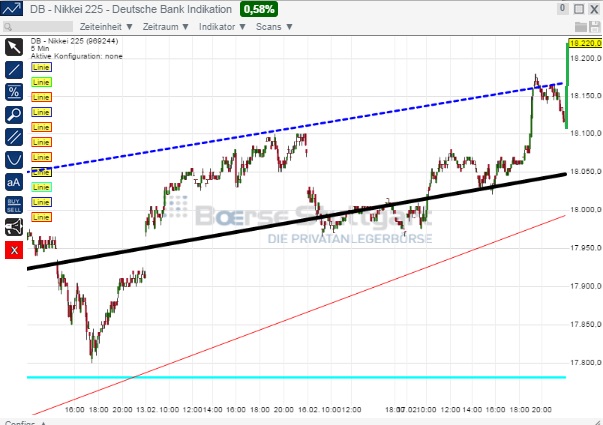The image size is (603, 425).
Task: Open the folder load-configuration icon
Action: (581, 27)
